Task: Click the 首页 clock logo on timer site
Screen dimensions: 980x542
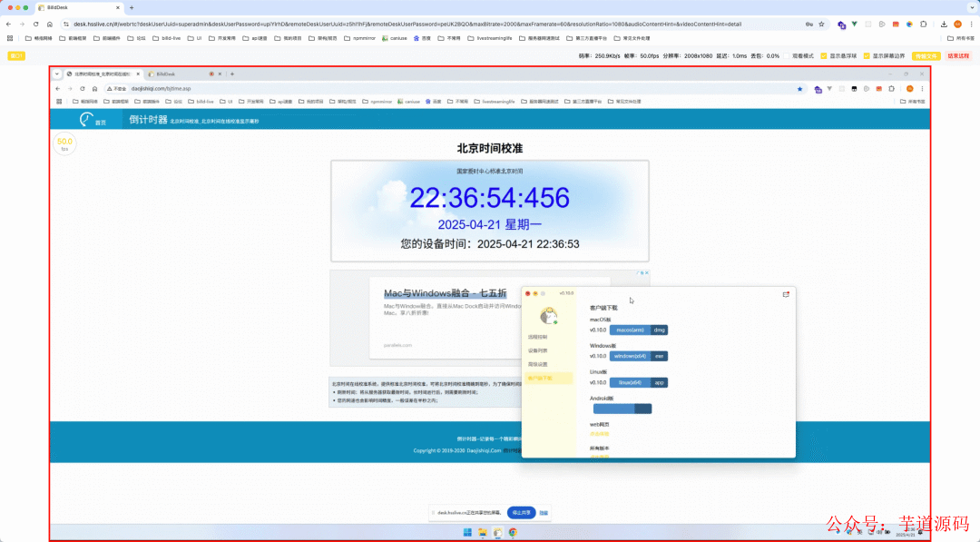Action: [93, 120]
